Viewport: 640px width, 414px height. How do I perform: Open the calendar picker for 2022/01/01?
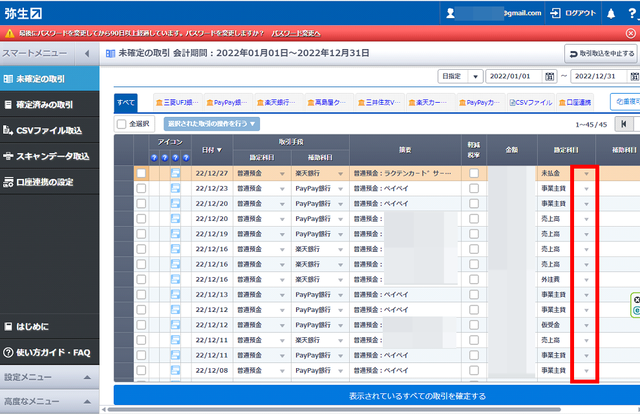[550, 76]
